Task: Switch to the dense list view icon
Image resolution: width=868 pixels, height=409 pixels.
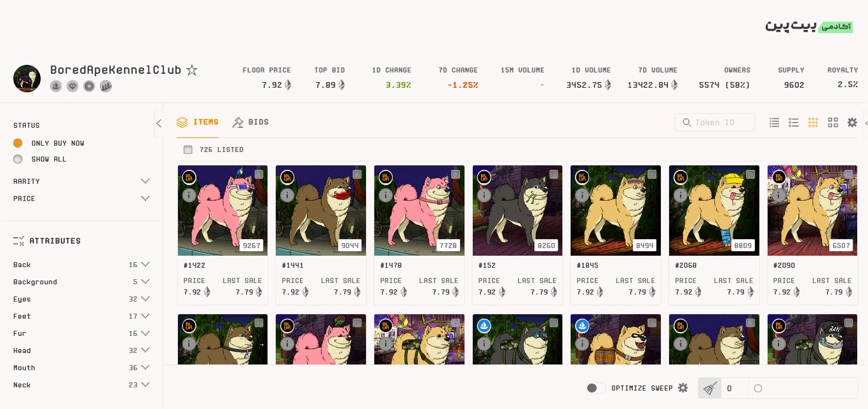Action: pos(774,122)
